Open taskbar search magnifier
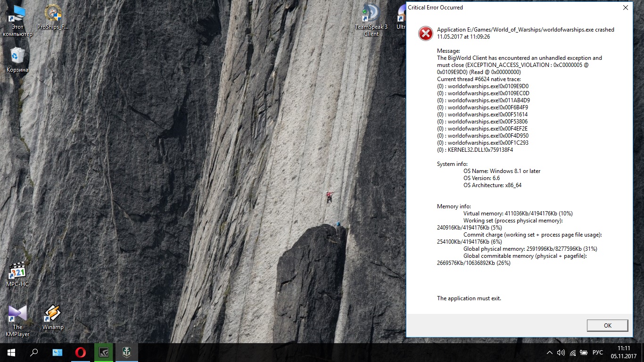 point(34,353)
